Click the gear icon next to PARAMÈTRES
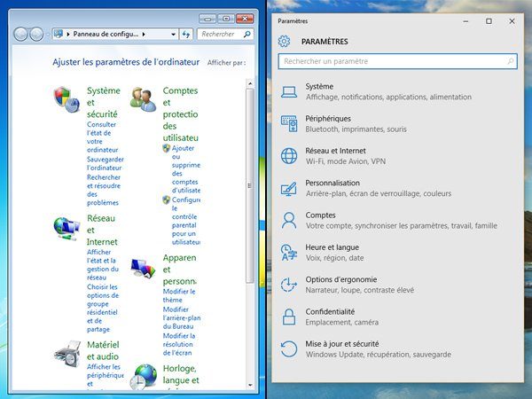This screenshot has width=532, height=399. click(x=284, y=41)
